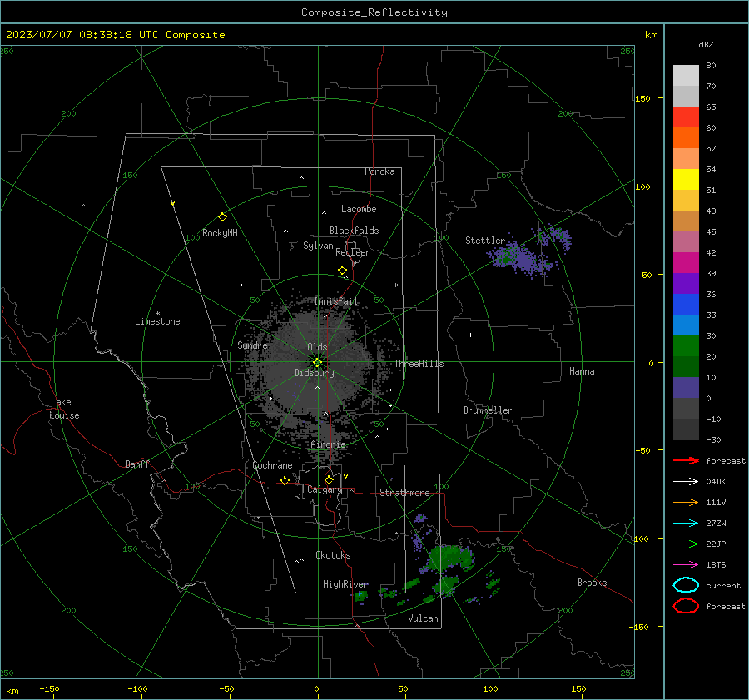Click the Banff label
The width and height of the screenshot is (749, 700).
137,464
